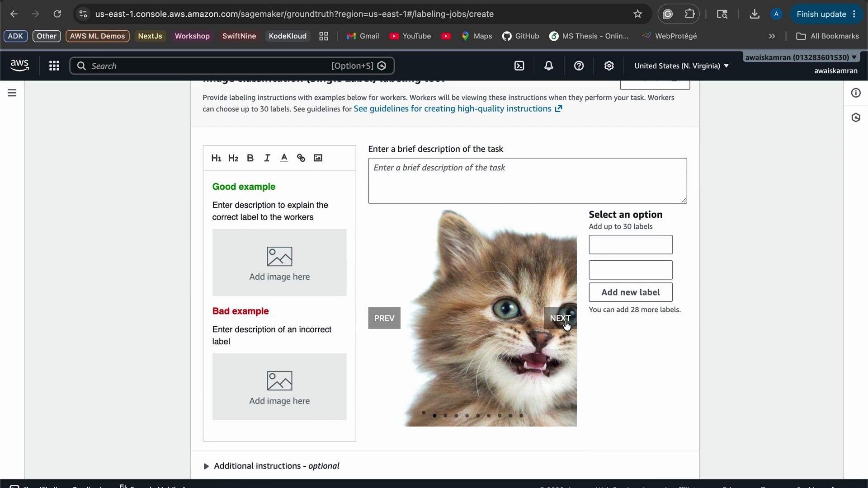Open the Amazon Q hexagon icon on right sidebar
This screenshot has height=488, width=868.
(x=856, y=118)
